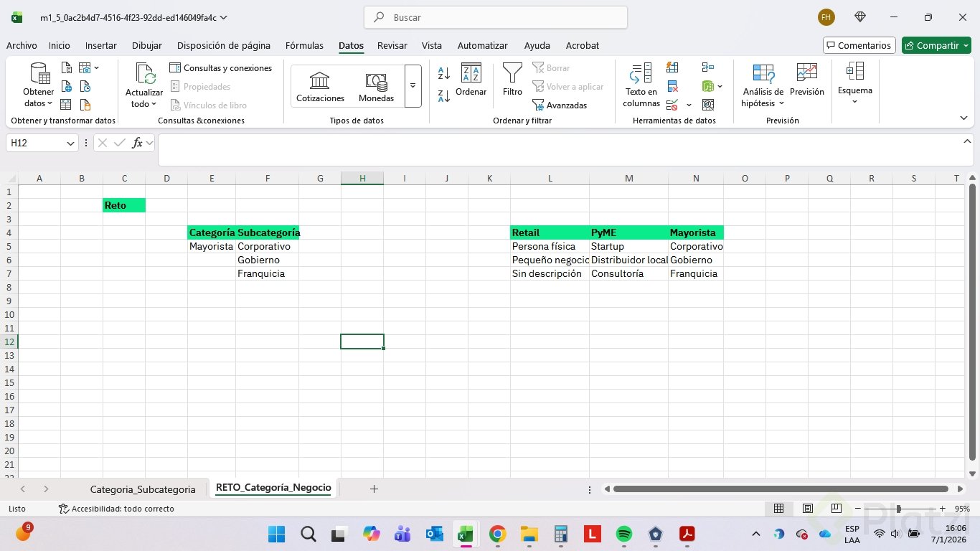This screenshot has height=551, width=980.
Task: Open Google Chrome from the taskbar
Action: click(497, 534)
